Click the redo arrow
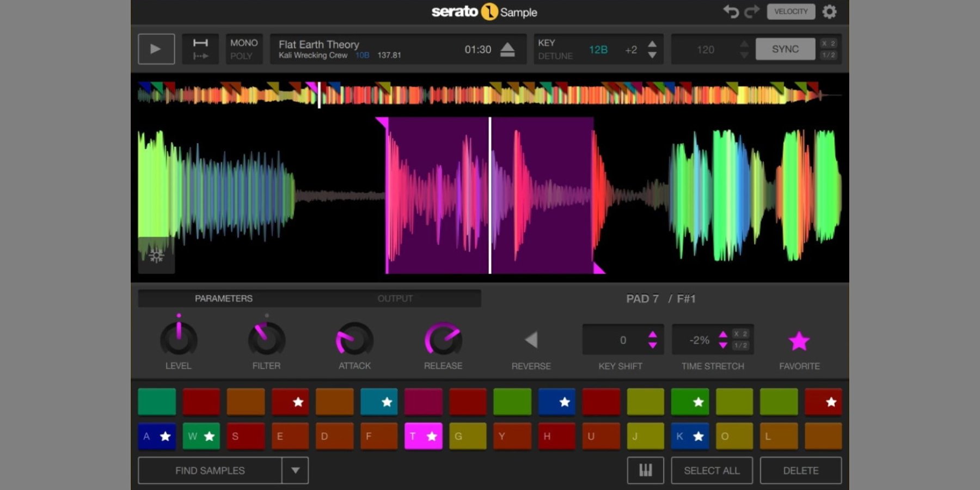 tap(752, 11)
